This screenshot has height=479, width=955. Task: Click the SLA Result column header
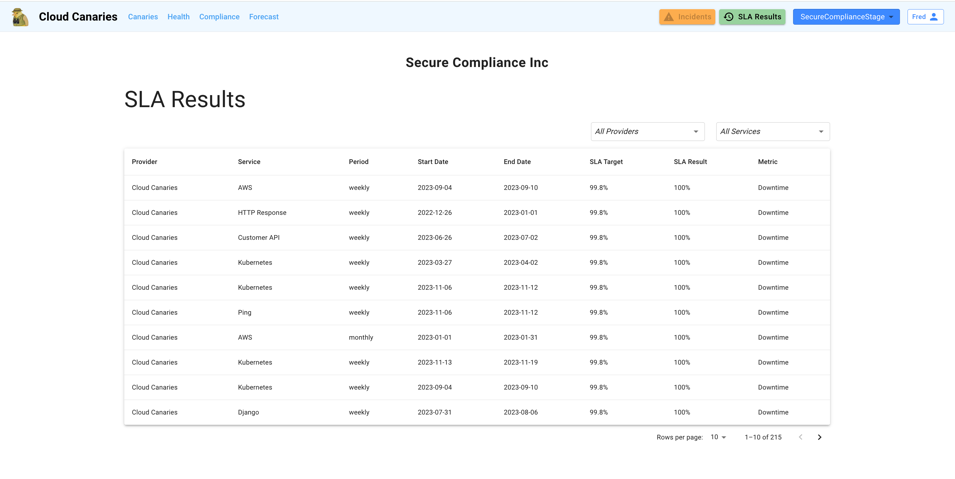point(690,162)
